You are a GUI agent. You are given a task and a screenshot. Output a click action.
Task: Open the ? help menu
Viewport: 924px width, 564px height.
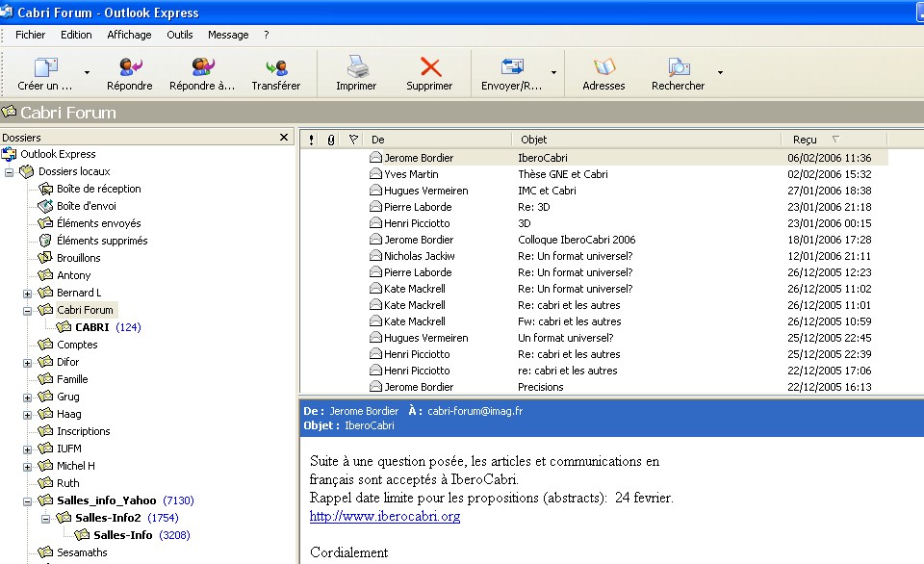(267, 35)
